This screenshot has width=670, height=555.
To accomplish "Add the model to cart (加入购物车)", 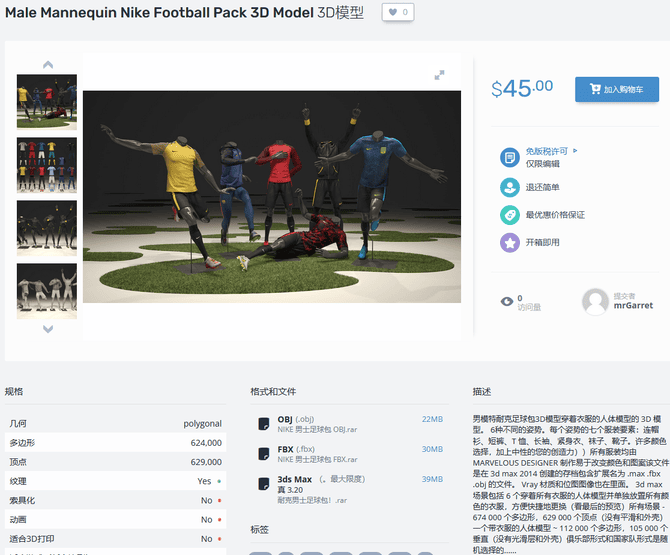I will (617, 89).
